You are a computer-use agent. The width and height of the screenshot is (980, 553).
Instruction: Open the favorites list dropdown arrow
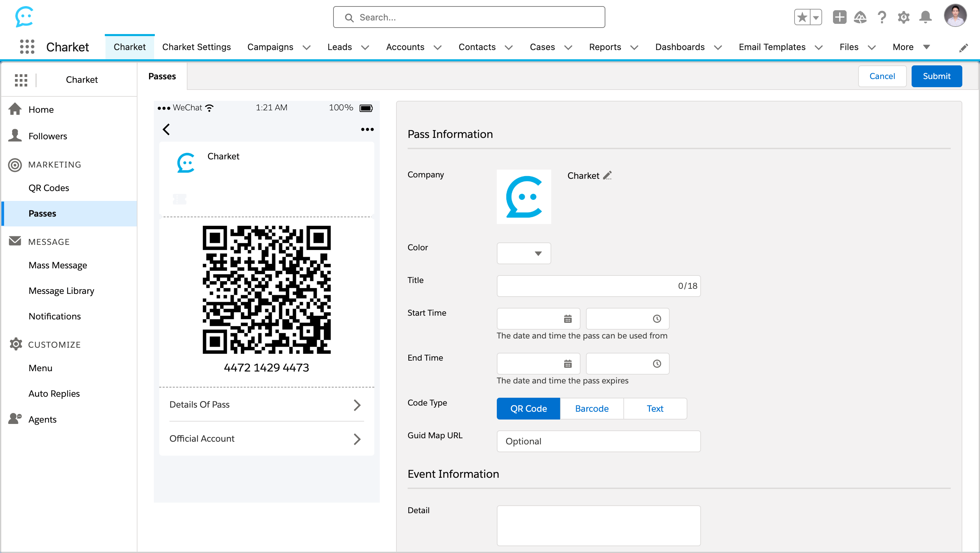[816, 17]
